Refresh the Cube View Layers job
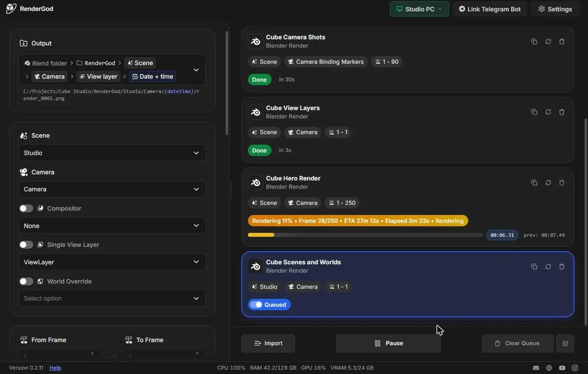 point(548,112)
